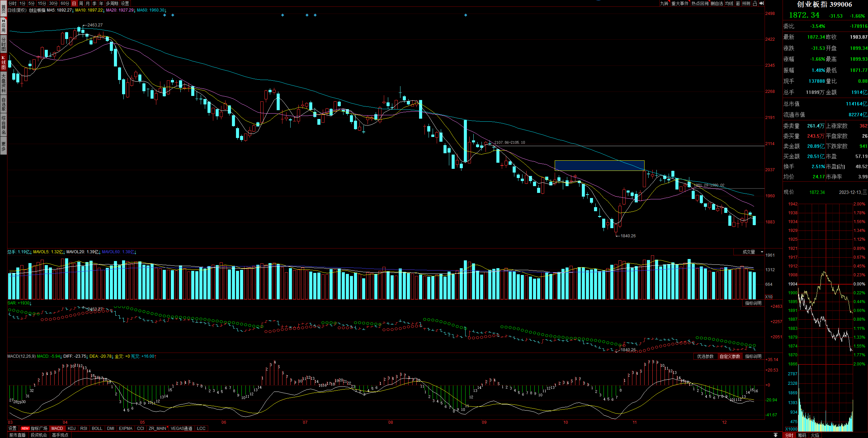The image size is (868, 438).
Task: Switch to 分时 tab in right panel
Action: click(789, 435)
